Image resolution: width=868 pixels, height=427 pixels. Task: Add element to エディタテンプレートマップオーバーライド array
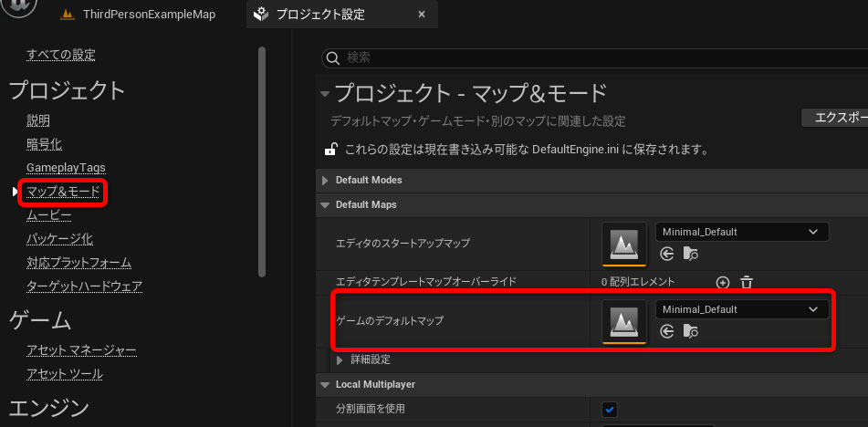(722, 283)
